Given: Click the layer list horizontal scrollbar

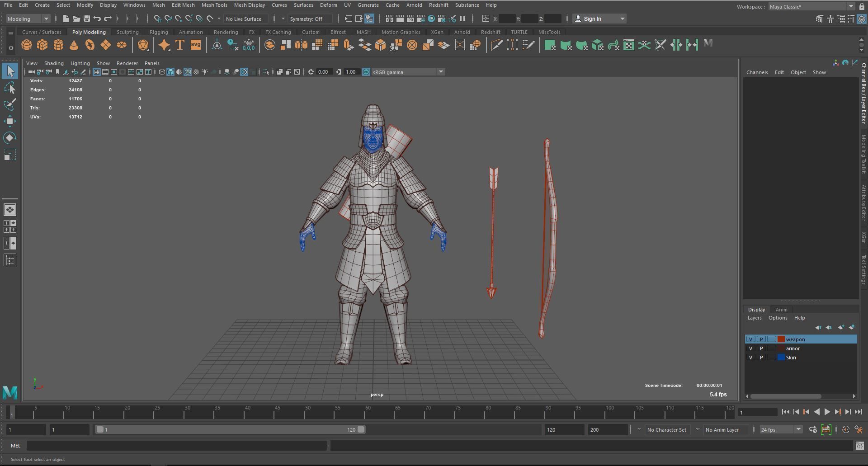Looking at the screenshot, I should [786, 396].
